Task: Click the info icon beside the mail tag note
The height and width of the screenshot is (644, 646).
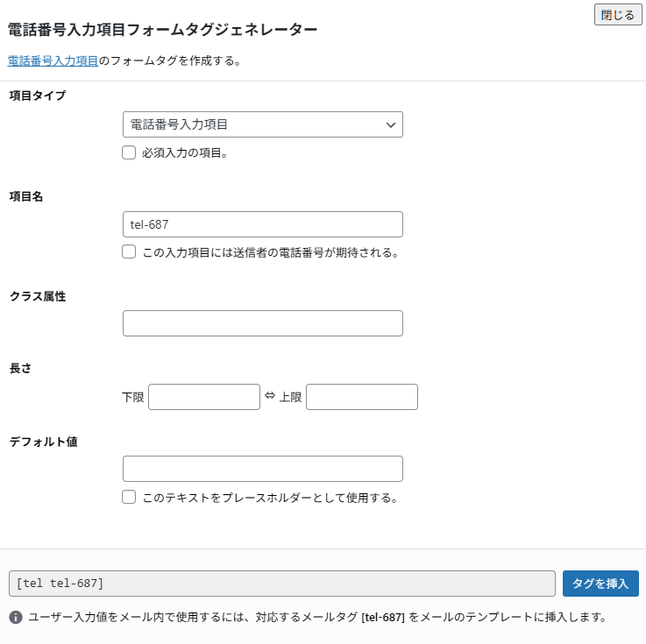Action: pos(16,617)
